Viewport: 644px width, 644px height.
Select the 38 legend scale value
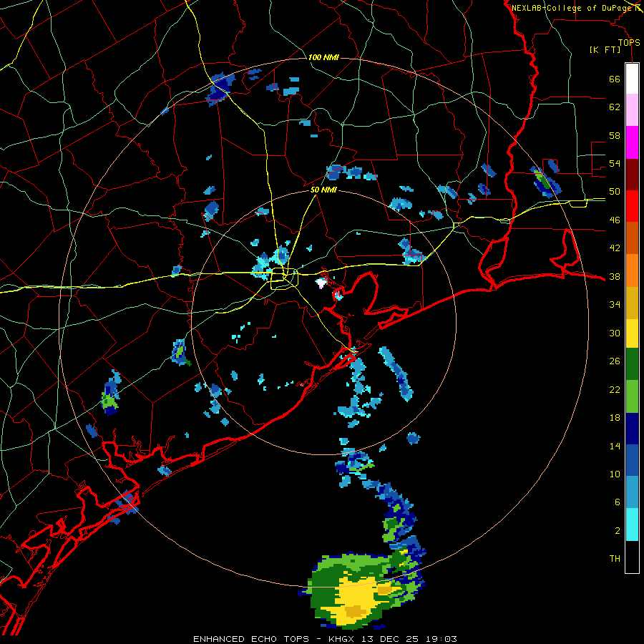click(615, 277)
